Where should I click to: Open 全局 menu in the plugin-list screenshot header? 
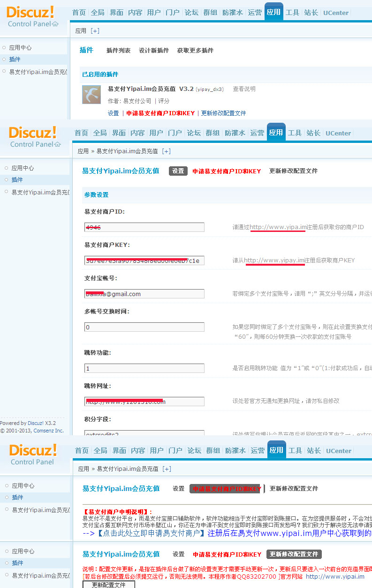[98, 13]
